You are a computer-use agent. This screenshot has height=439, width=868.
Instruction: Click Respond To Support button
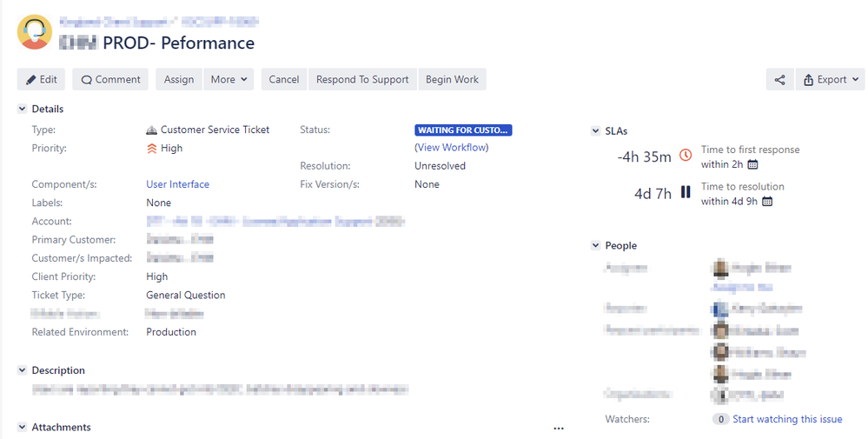click(x=362, y=80)
